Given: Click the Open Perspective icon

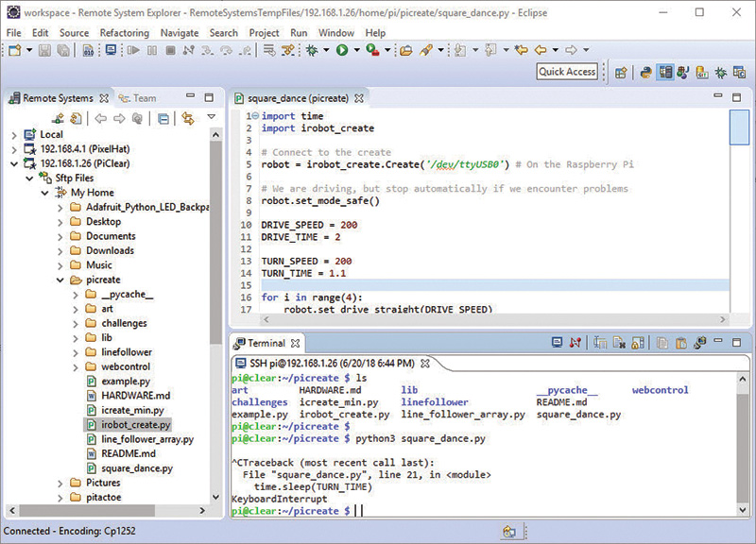Looking at the screenshot, I should [622, 73].
